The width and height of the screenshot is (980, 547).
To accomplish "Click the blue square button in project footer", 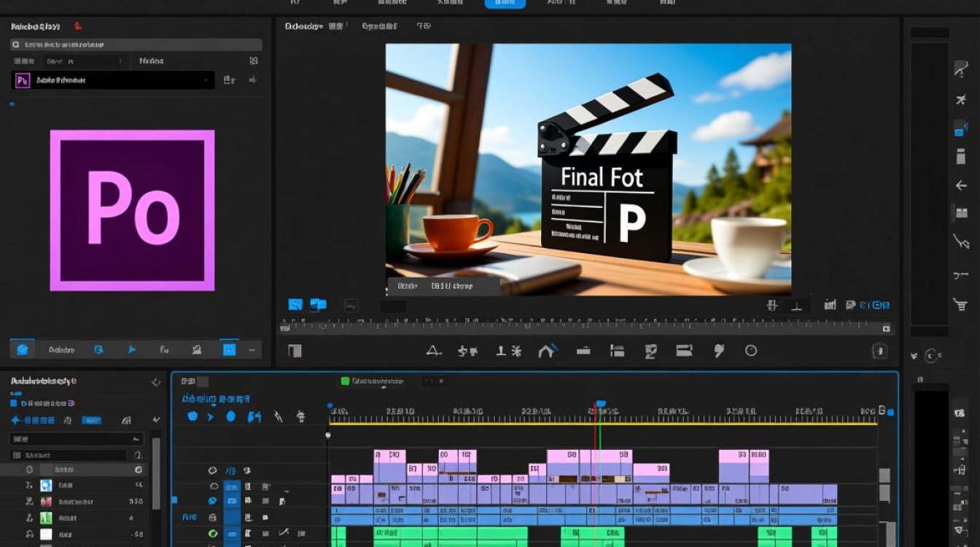I will (x=229, y=349).
